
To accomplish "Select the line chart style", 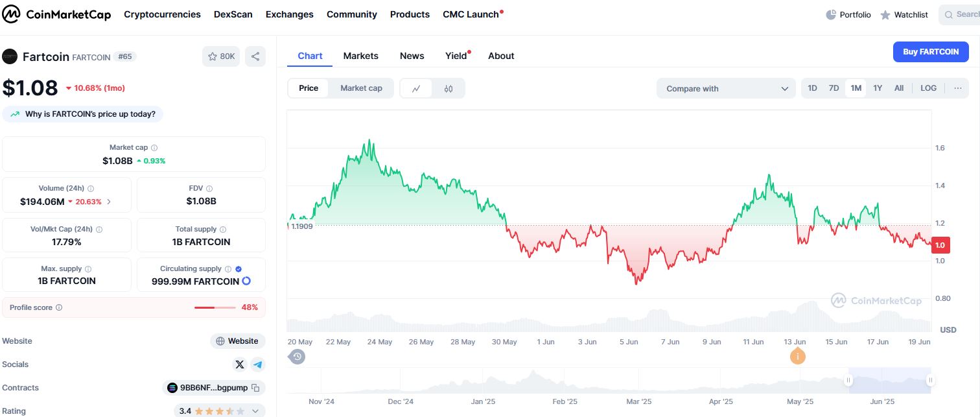I will click(417, 89).
